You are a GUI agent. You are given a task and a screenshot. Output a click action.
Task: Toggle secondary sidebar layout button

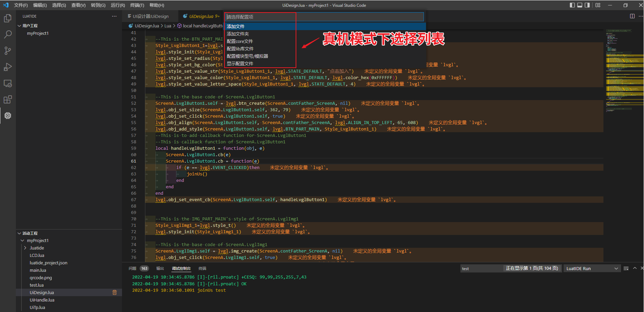point(587,5)
